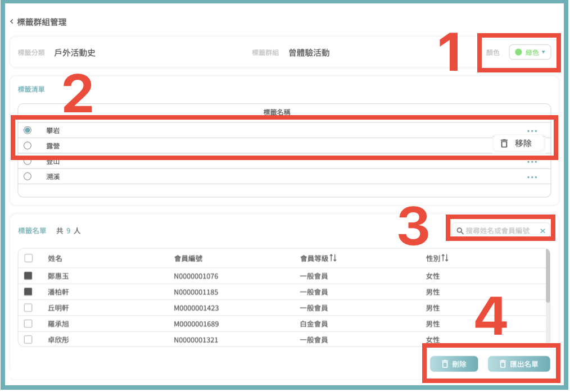Choose 移除 from the popup menu

pos(518,143)
